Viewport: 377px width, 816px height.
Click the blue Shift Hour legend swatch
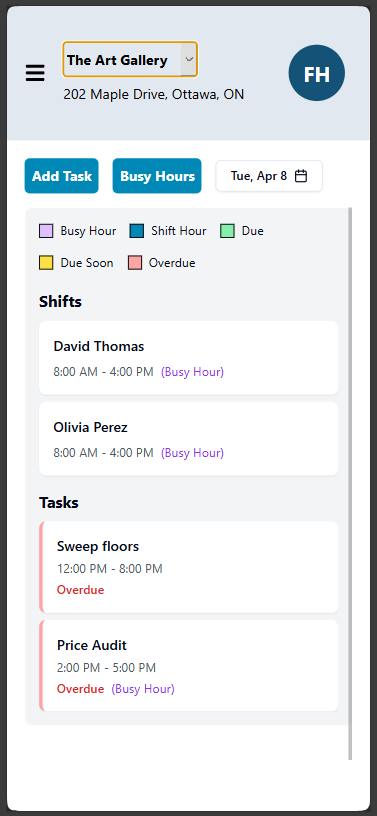pos(137,231)
